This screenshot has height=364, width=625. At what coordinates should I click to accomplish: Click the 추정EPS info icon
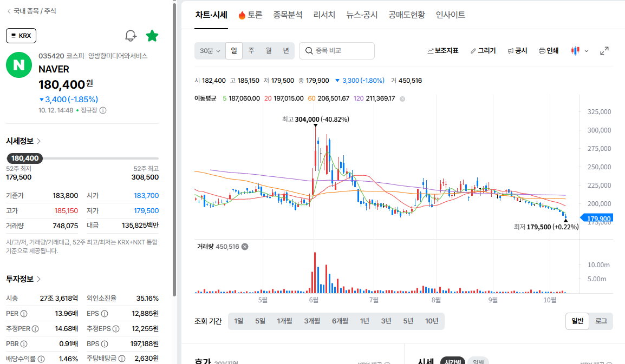pos(116,329)
